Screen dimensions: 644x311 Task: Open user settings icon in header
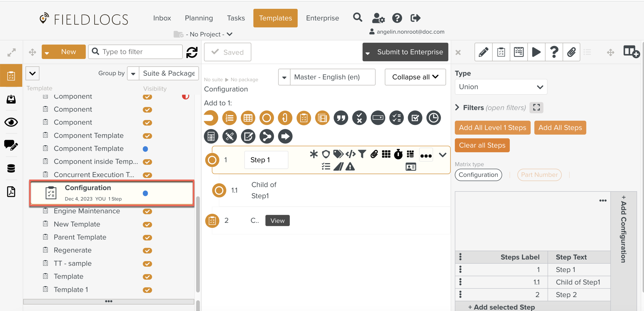(x=378, y=18)
